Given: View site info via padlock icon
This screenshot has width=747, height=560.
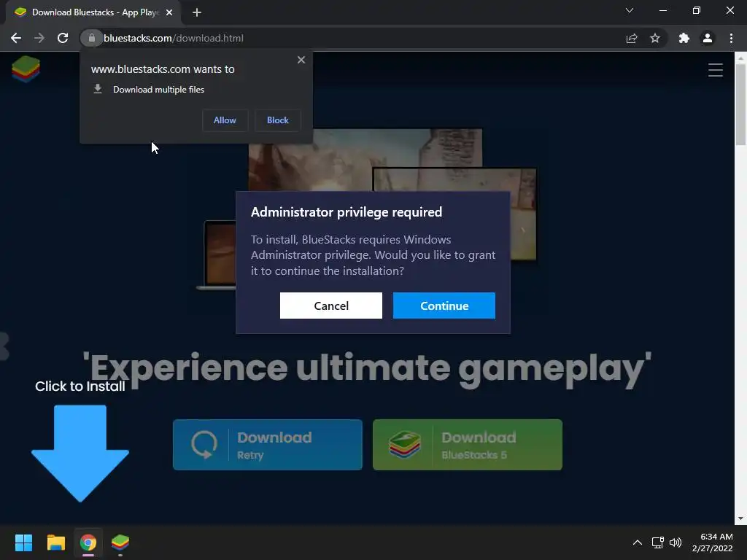Looking at the screenshot, I should pos(91,38).
